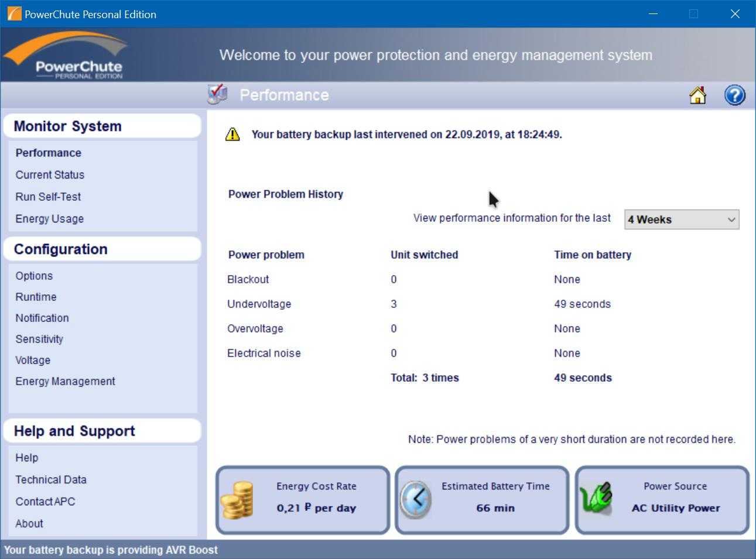Click the Performance header chart icon

[217, 94]
